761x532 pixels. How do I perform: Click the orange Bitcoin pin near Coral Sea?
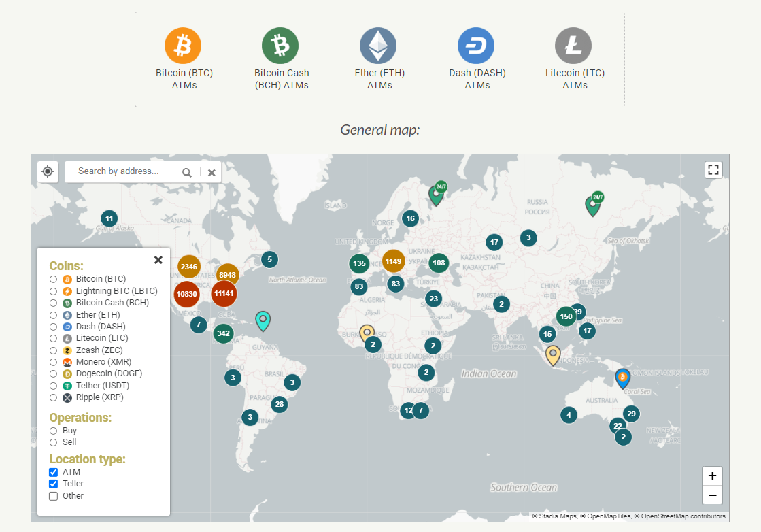pyautogui.click(x=622, y=379)
